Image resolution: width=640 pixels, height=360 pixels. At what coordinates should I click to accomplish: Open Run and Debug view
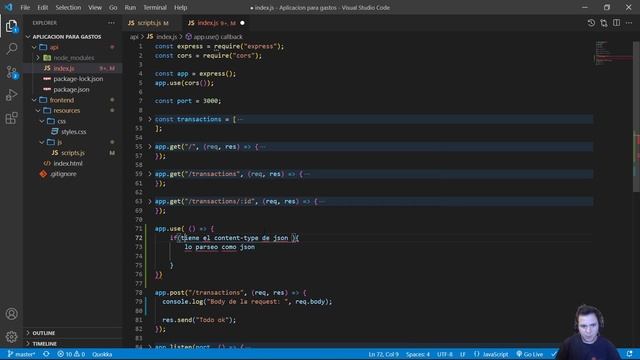(x=11, y=95)
